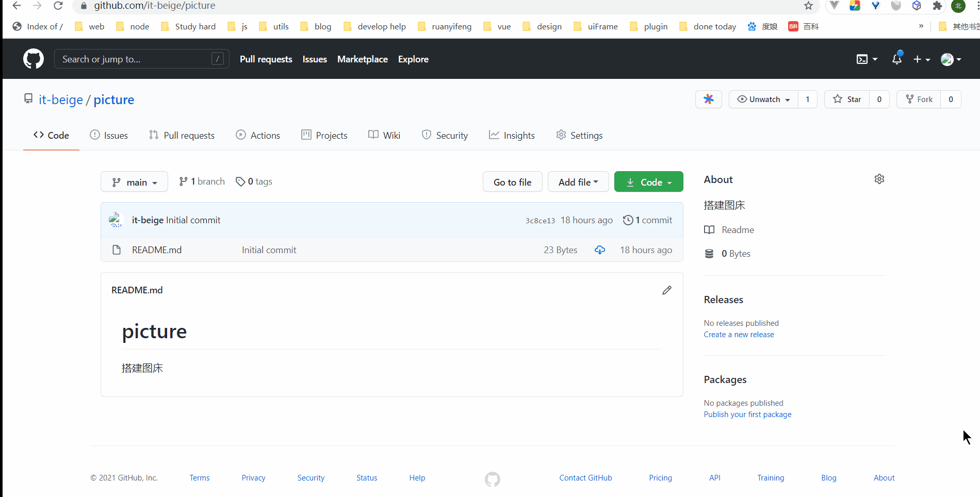980x497 pixels.
Task: Focus the Search or jump to field
Action: [142, 59]
